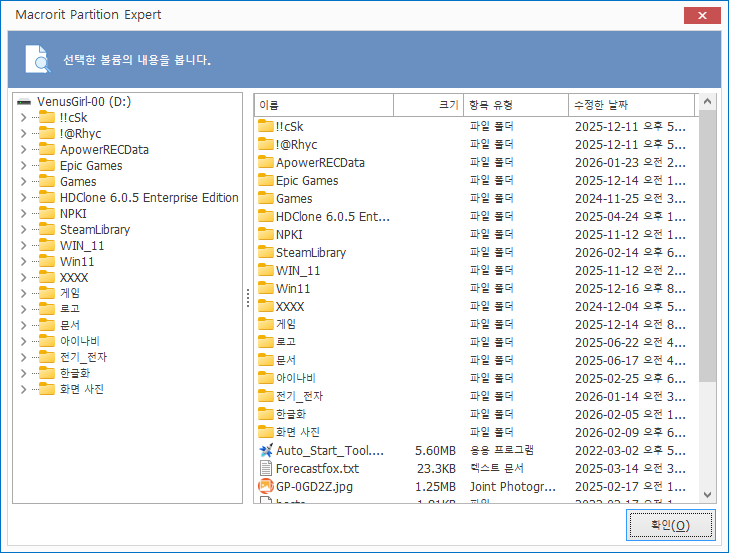Click the Games folder icon in tree
Viewport: 729px width, 553px height.
coord(47,181)
